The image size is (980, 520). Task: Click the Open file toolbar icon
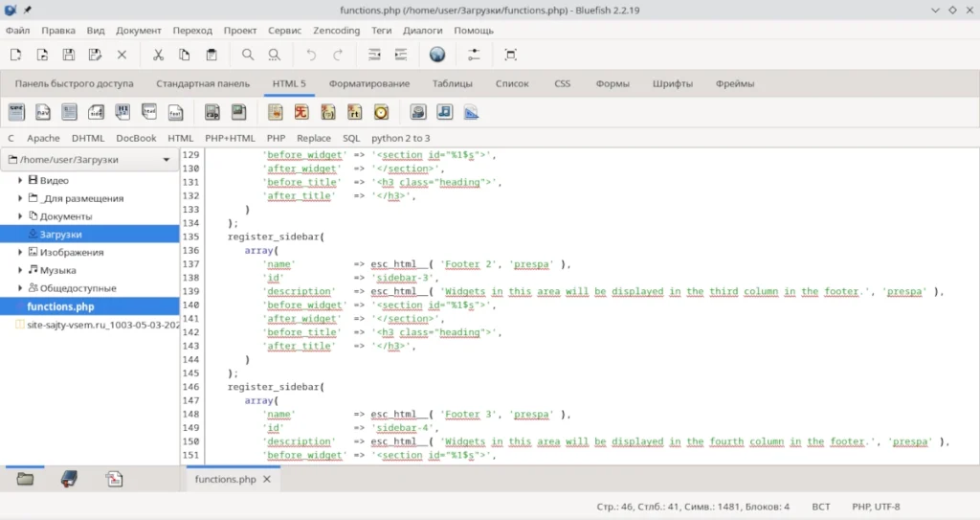click(x=42, y=56)
